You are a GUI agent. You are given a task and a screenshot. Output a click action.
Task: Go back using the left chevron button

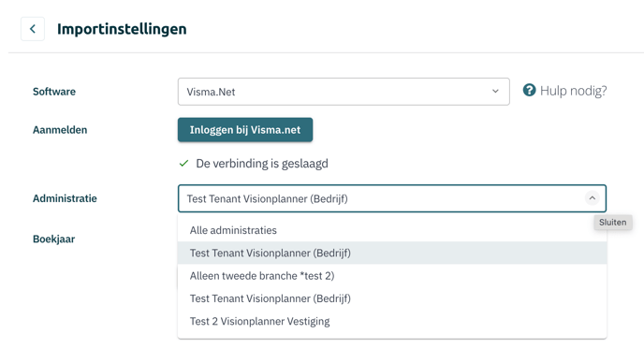33,29
